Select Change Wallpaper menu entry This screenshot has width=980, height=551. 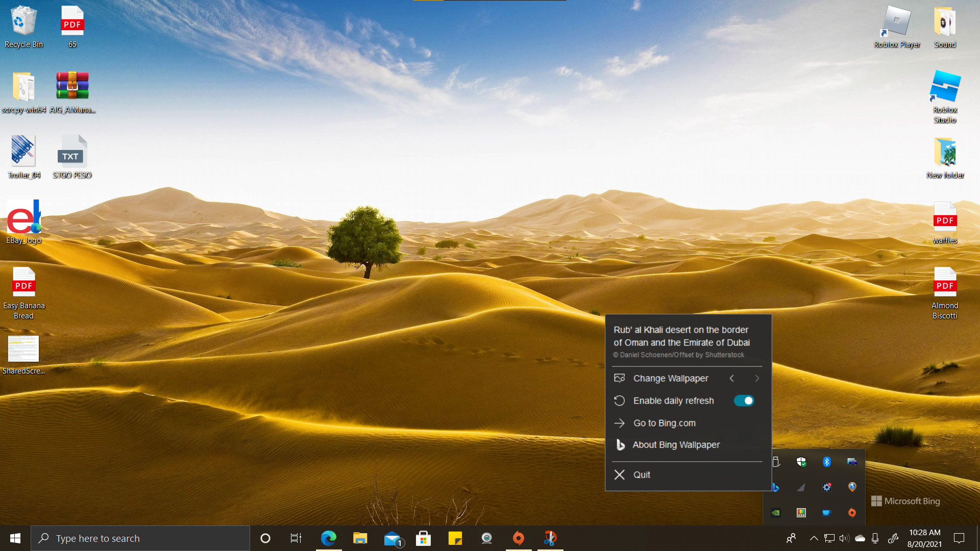(671, 378)
